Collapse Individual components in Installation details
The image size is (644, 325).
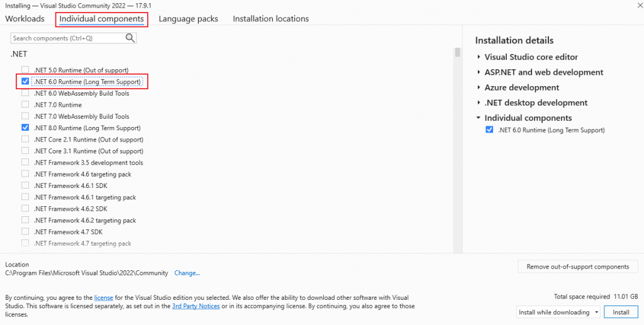click(479, 118)
